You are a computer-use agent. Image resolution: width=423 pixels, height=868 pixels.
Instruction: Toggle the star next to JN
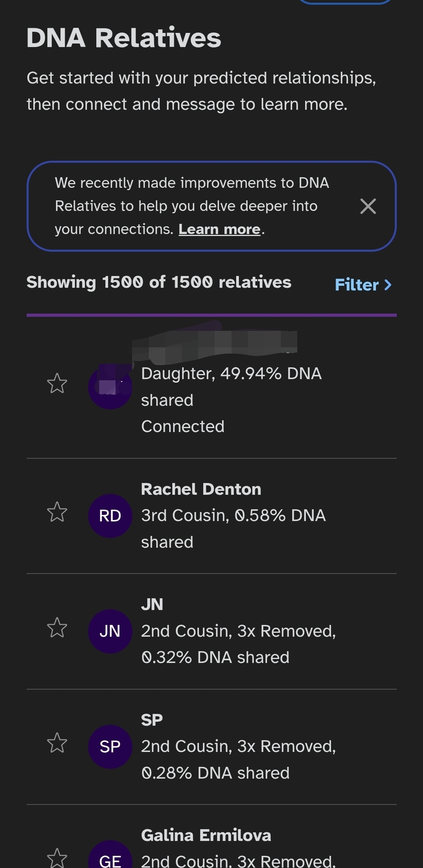tap(57, 627)
